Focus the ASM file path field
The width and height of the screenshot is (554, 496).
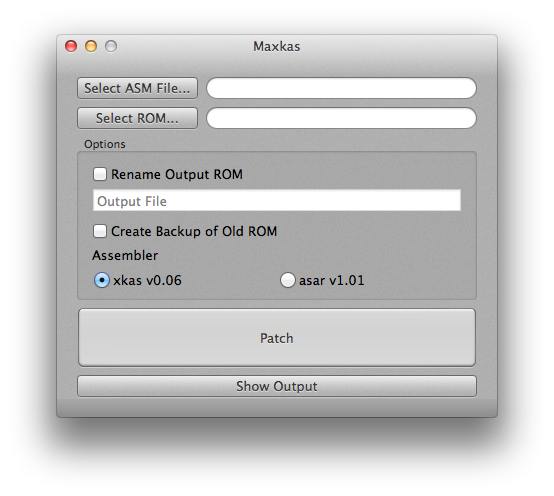[341, 88]
